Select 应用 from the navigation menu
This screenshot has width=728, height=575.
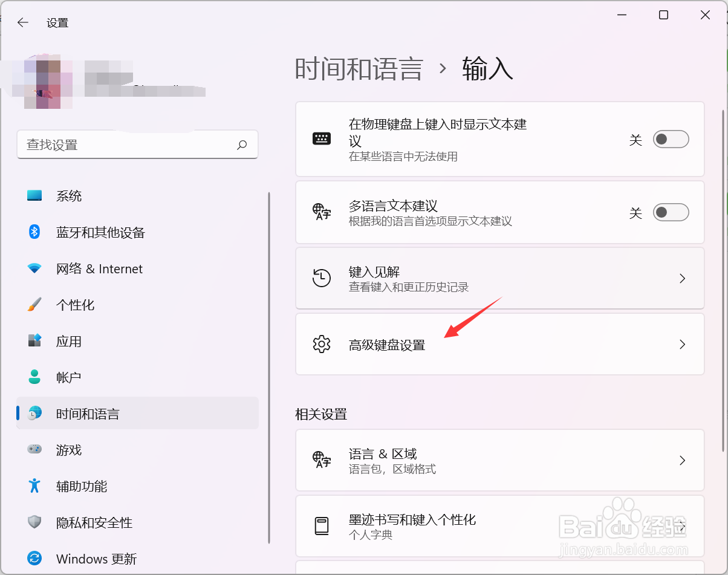(x=70, y=341)
